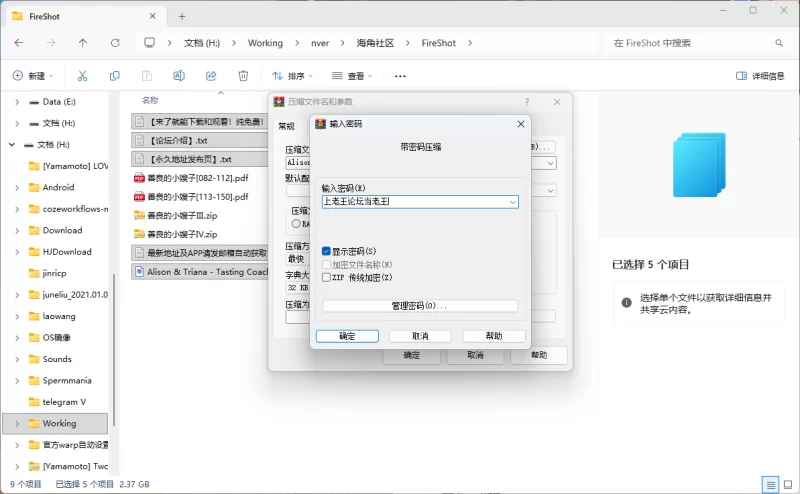Uncheck the 显示密码 checkbox
Viewport: 800px width, 494px height.
326,251
